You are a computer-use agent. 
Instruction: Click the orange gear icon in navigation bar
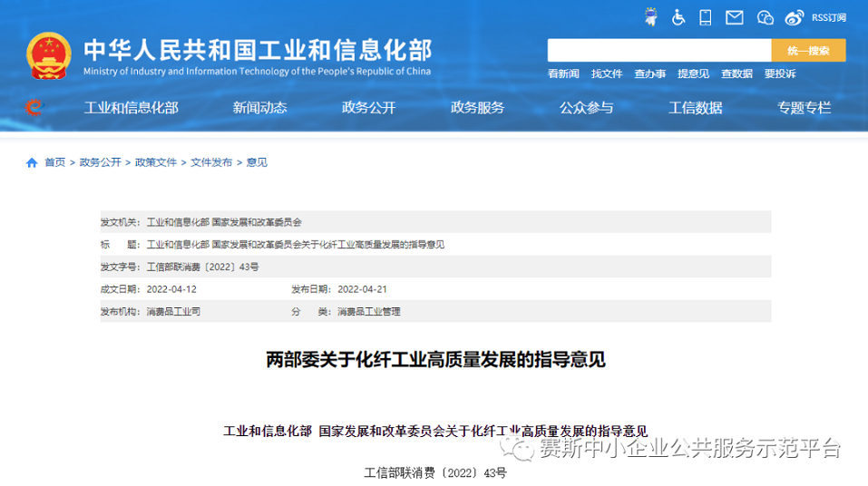pyautogui.click(x=34, y=107)
